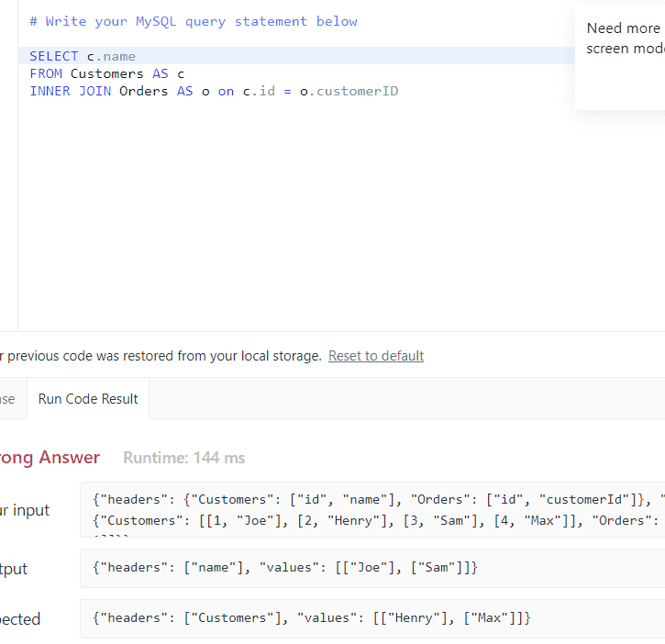Place cursor on the SELECT keyword
665x644 pixels.
pyautogui.click(x=53, y=57)
